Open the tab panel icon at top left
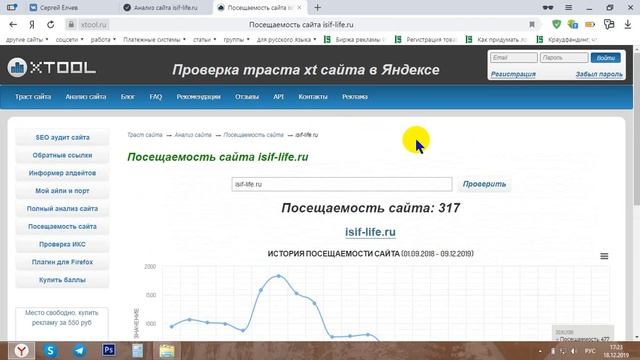 click(x=12, y=7)
